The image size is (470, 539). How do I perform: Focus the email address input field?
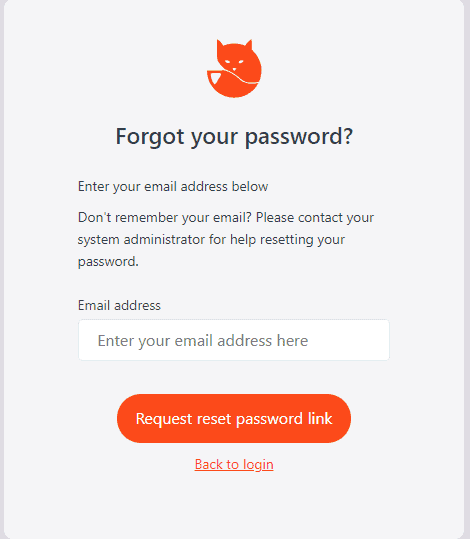(x=234, y=340)
